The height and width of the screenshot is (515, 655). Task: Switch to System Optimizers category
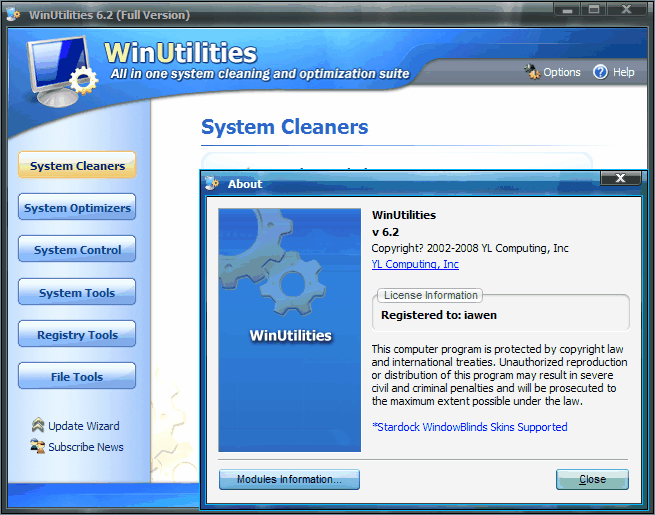coord(77,208)
